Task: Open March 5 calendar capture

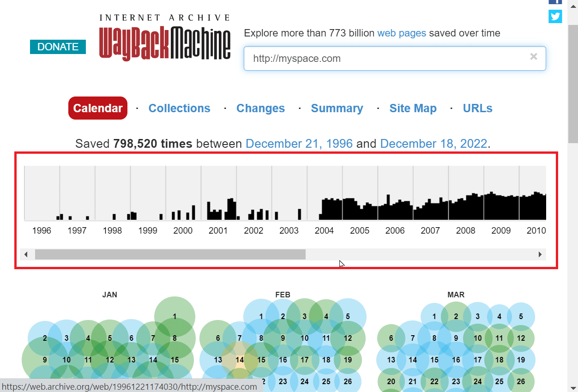Action: (x=521, y=317)
